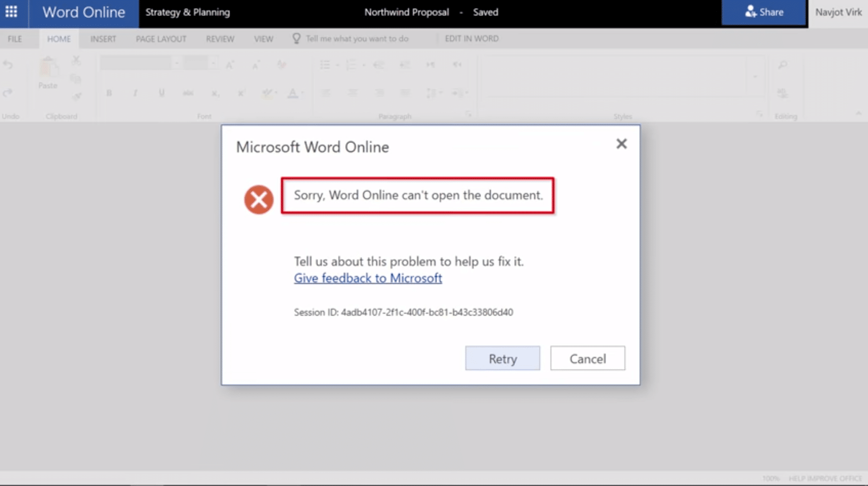Switch to the VIEW tab
Viewport: 868px width, 486px height.
[264, 39]
